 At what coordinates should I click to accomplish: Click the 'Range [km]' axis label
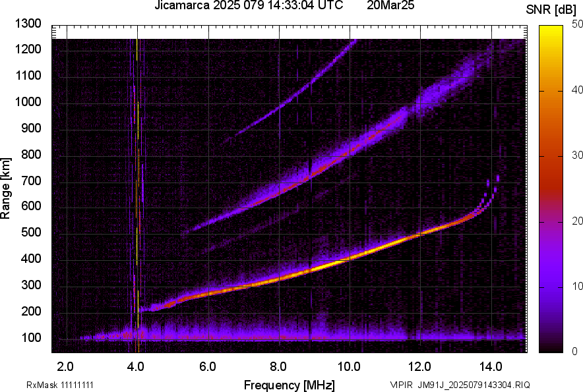click(5, 188)
